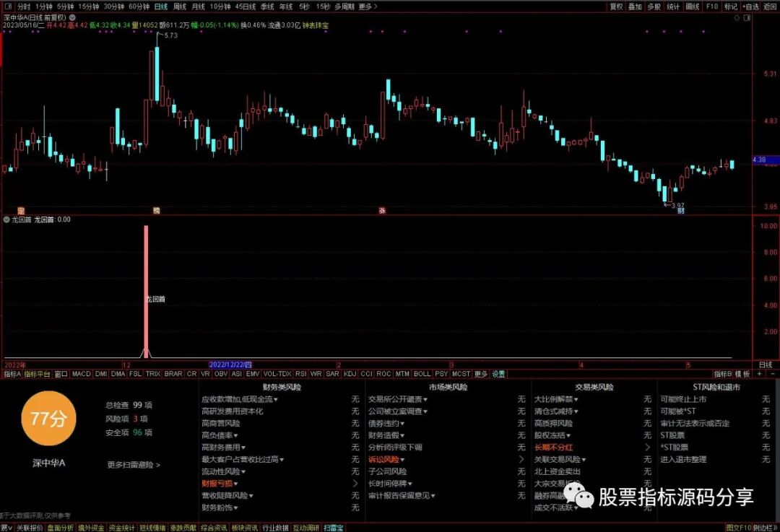
Task: Click the 画线 drawing tools button
Action: (693, 6)
